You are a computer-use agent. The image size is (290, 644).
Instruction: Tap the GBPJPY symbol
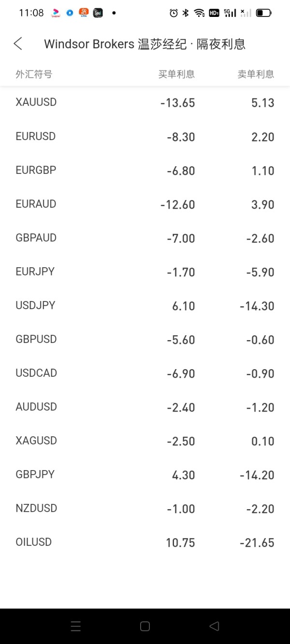35,474
